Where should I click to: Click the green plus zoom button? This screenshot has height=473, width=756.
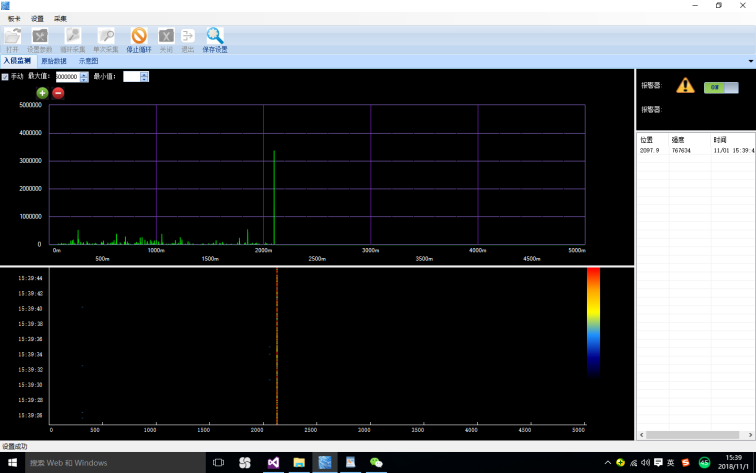42,93
